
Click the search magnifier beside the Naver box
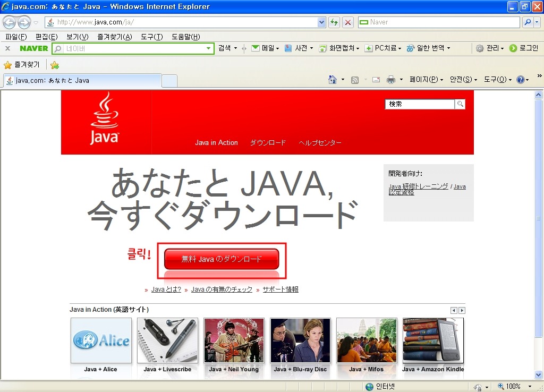coord(528,22)
